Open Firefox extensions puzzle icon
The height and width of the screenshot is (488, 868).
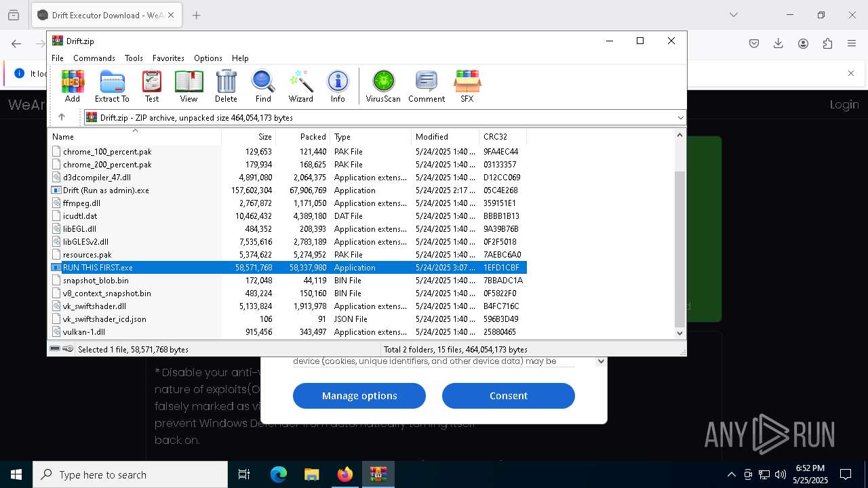827,43
